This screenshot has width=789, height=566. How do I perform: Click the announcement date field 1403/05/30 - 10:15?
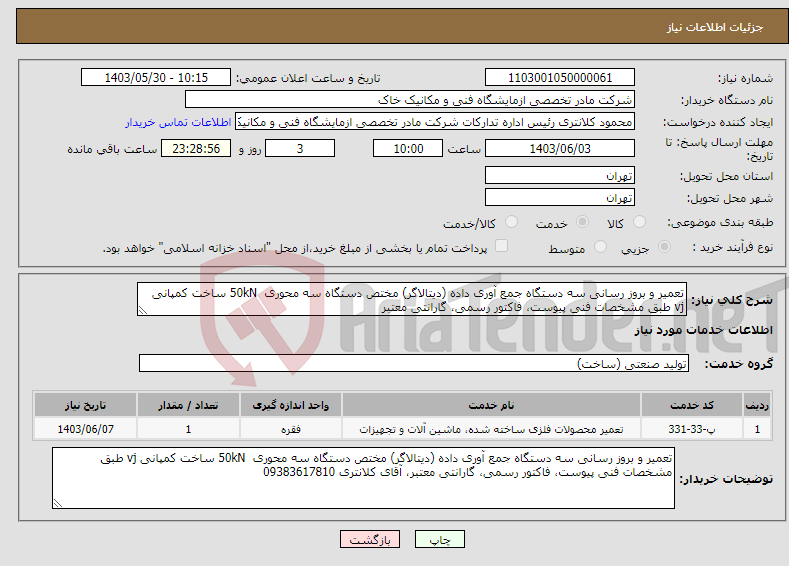pos(155,77)
